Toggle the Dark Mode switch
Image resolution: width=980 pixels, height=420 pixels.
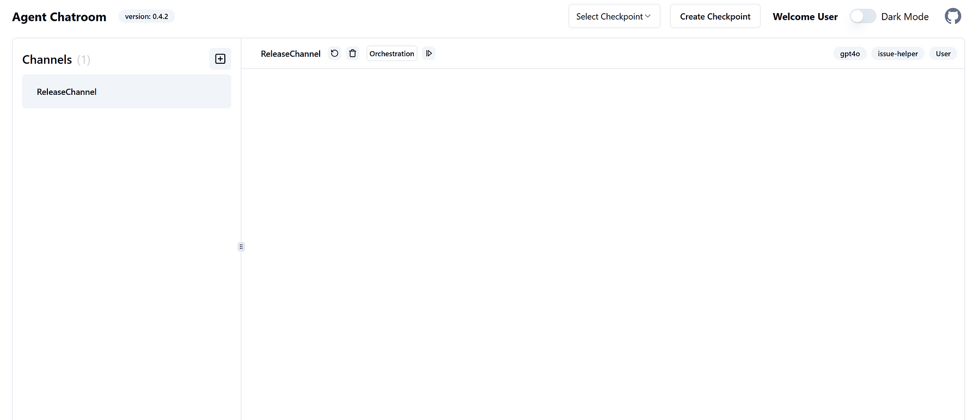[863, 16]
